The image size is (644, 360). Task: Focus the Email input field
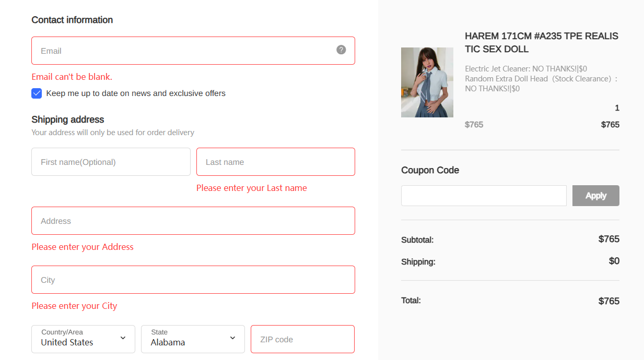(183, 51)
